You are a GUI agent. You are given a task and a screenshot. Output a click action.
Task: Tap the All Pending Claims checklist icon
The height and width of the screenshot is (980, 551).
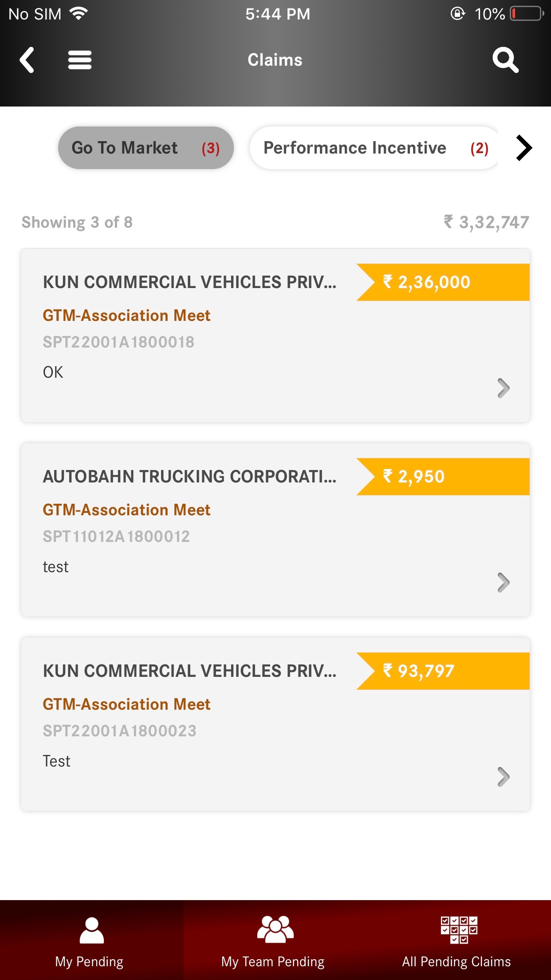pyautogui.click(x=459, y=929)
